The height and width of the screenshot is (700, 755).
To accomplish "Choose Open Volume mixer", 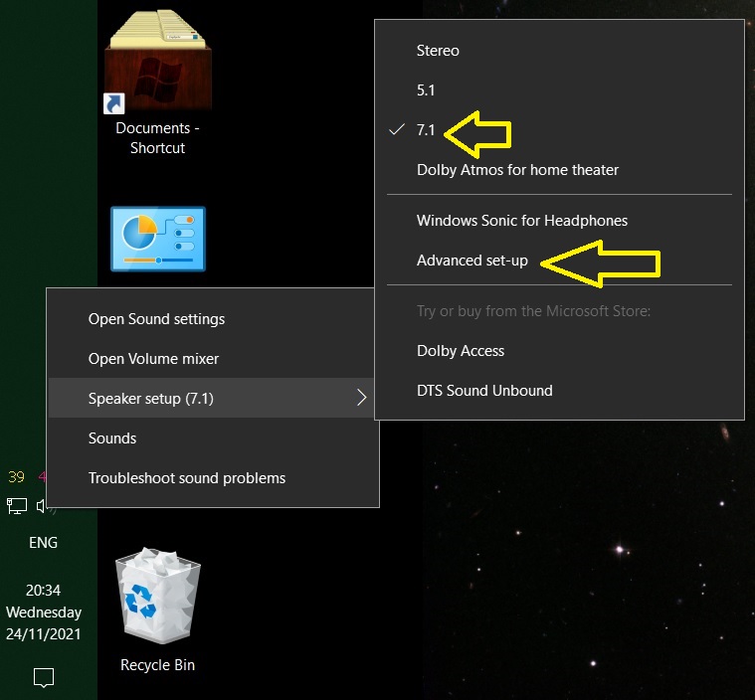I will click(153, 359).
